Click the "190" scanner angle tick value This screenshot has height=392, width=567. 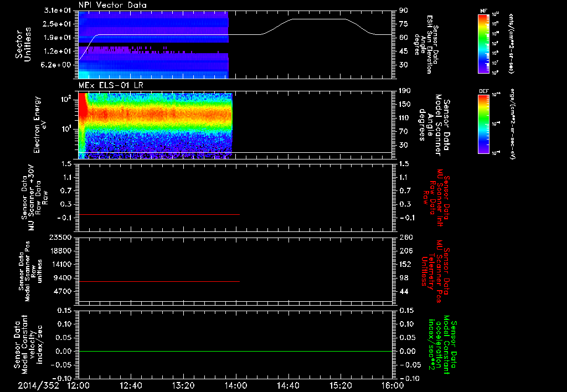tap(405, 91)
